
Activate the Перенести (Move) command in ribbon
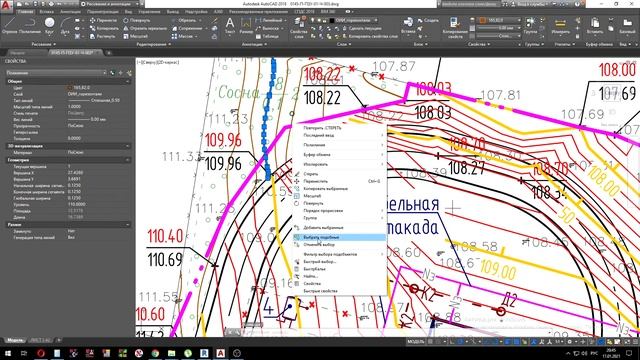coord(103,20)
